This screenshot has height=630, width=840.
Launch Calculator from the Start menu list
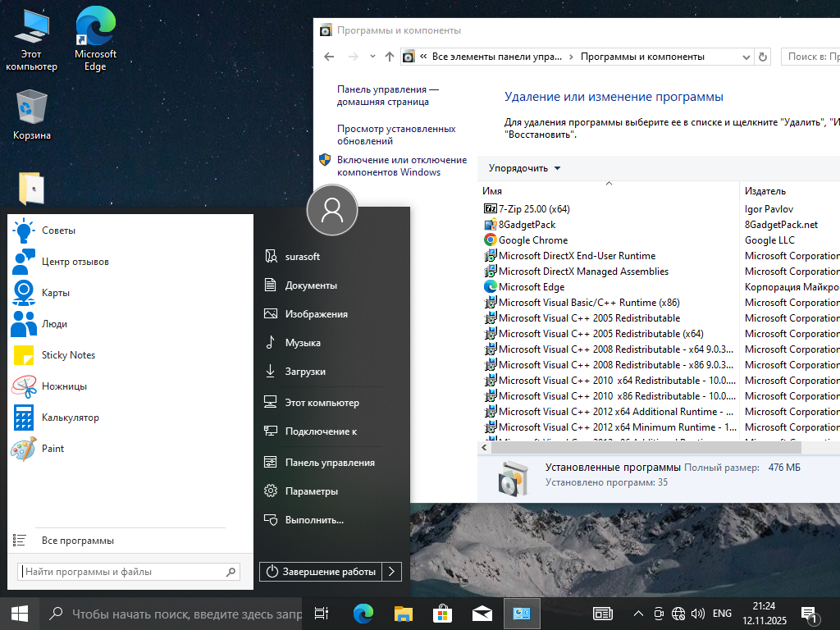tap(70, 418)
